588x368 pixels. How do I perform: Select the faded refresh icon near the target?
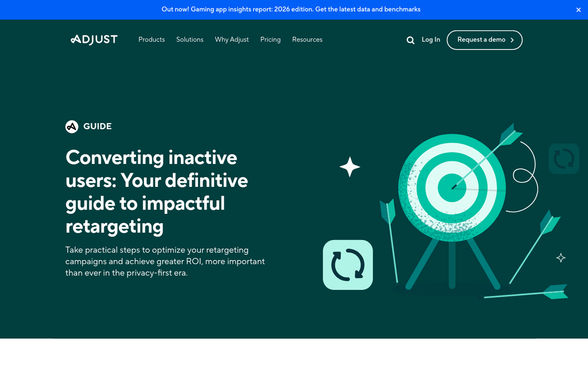point(563,158)
